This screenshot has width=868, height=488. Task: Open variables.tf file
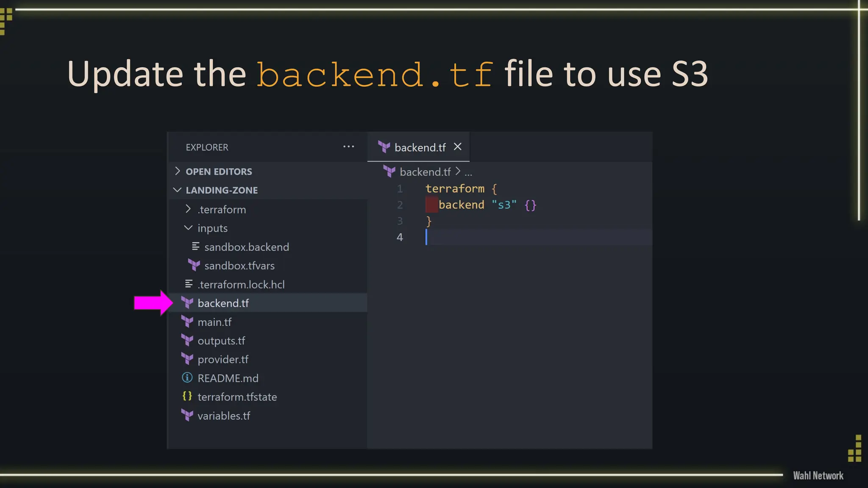pyautogui.click(x=224, y=416)
